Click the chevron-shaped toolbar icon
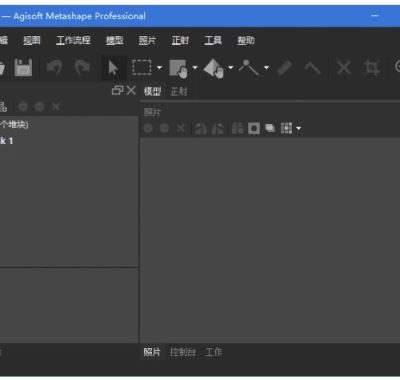 click(312, 68)
